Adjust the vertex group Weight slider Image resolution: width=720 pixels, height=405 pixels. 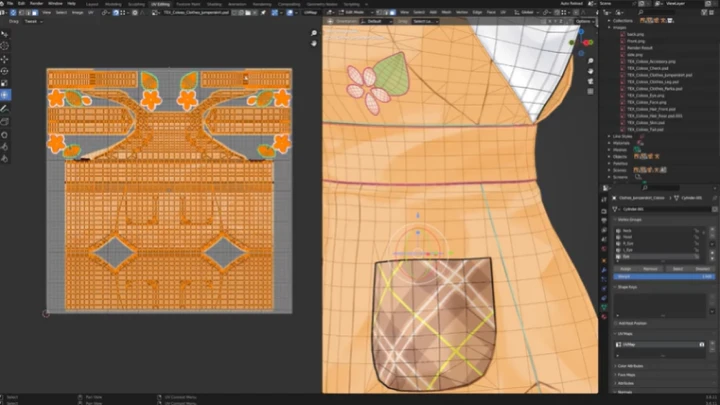coord(662,277)
